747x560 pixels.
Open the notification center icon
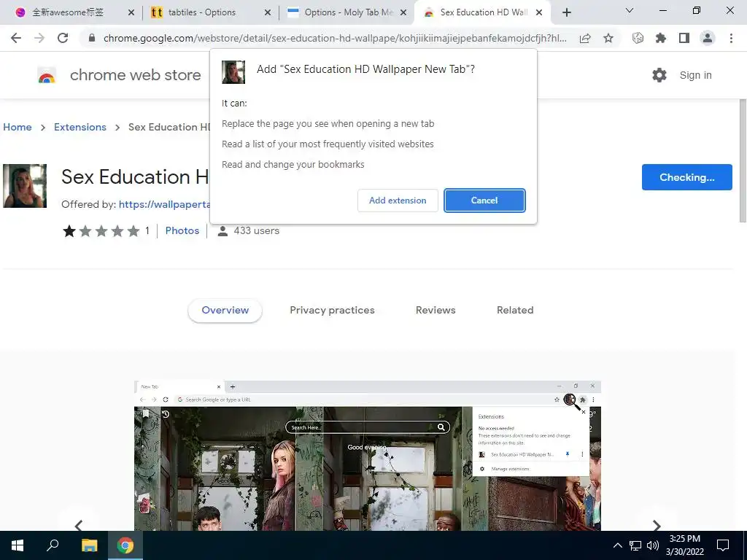[x=723, y=545]
